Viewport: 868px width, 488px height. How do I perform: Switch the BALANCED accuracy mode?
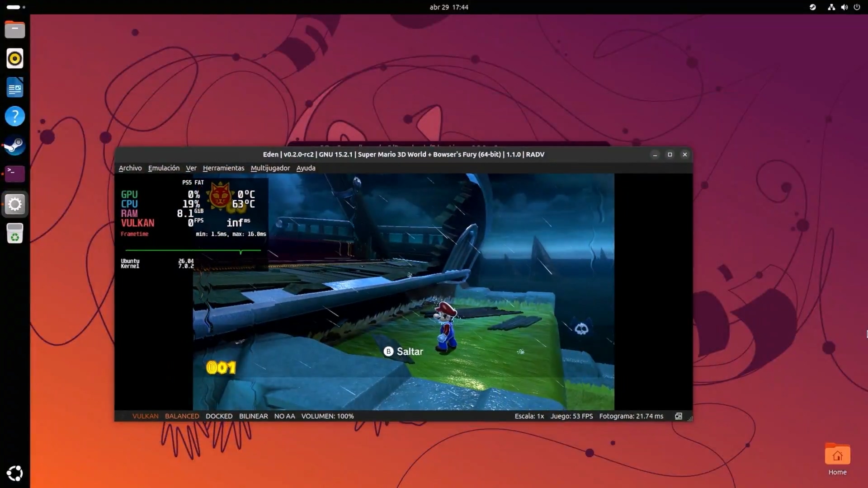(x=182, y=416)
